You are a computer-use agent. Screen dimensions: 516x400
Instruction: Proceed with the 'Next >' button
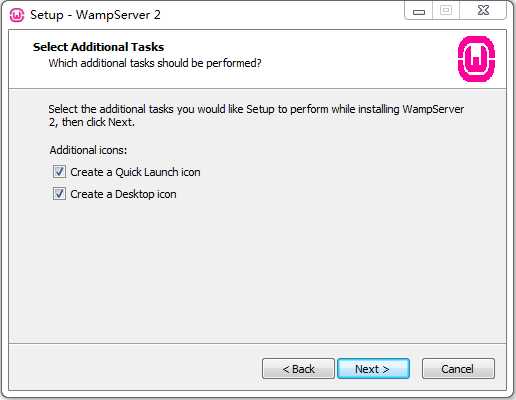click(373, 369)
